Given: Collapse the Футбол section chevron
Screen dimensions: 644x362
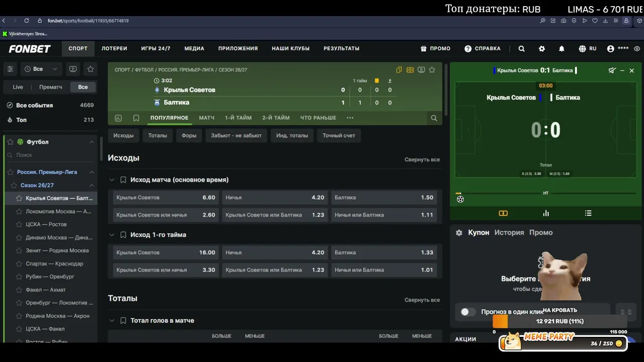Looking at the screenshot, I should tap(92, 142).
